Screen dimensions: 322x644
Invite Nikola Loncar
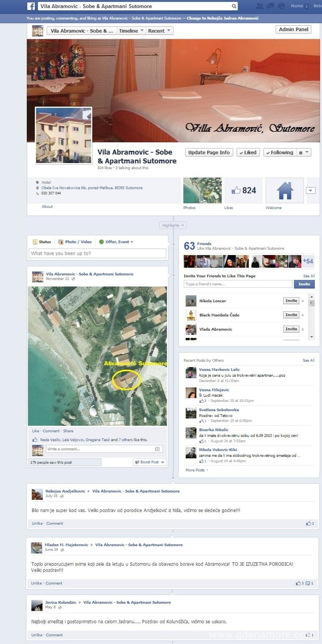pyautogui.click(x=291, y=301)
